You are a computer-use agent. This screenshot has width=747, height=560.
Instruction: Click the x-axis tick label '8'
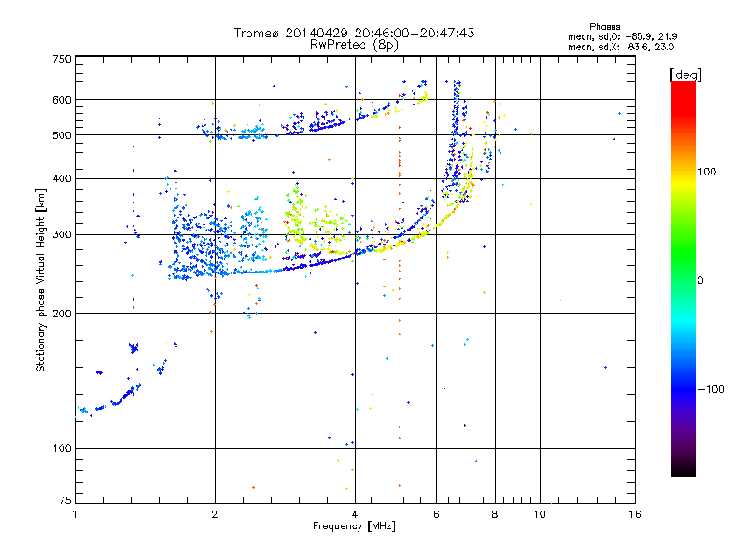point(495,514)
